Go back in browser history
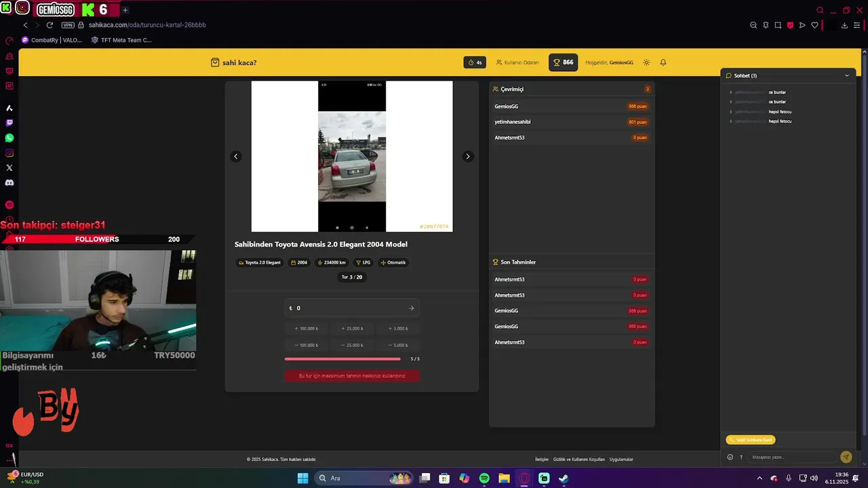 click(x=26, y=25)
